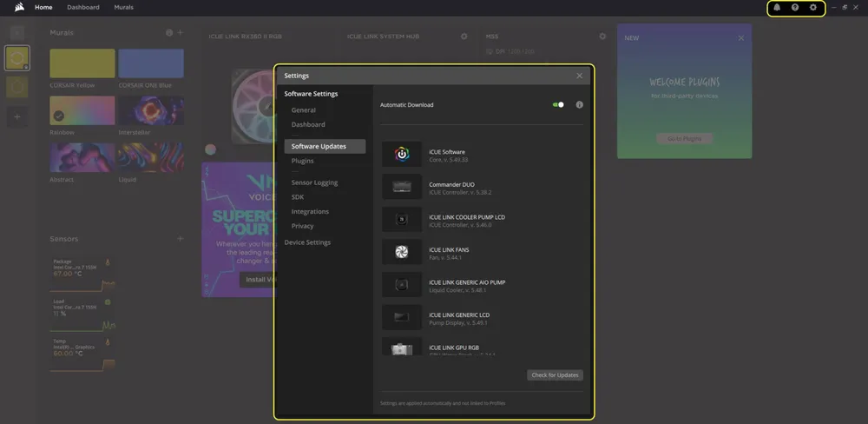Toggle the Automatic Download switch
868x424 pixels.
click(x=558, y=105)
